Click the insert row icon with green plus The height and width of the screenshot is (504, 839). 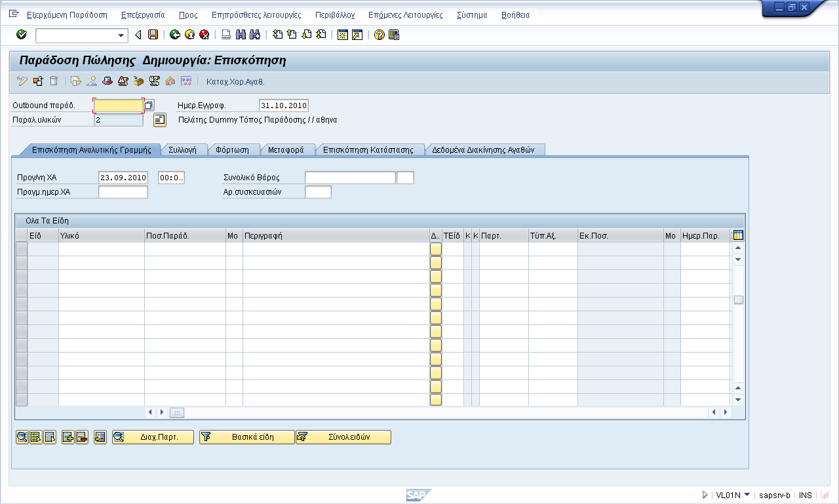point(68,437)
